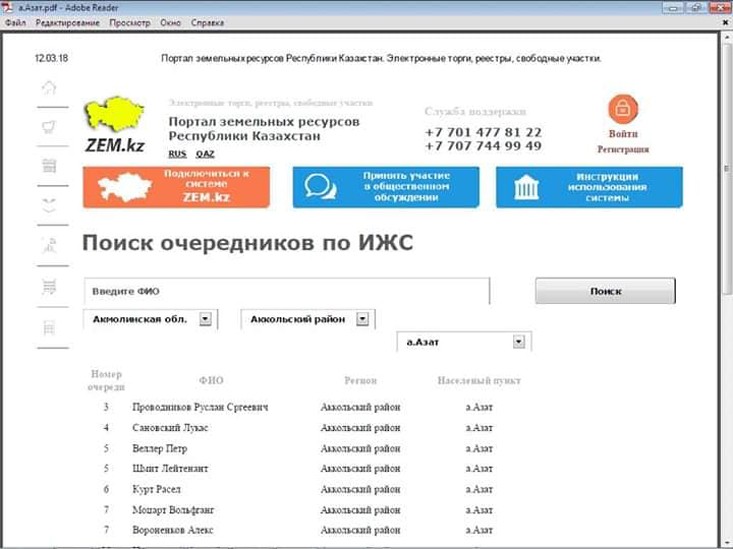This screenshot has width=733, height=549.
Task: Click the bank building icon for Инструкция
Action: coord(527,187)
